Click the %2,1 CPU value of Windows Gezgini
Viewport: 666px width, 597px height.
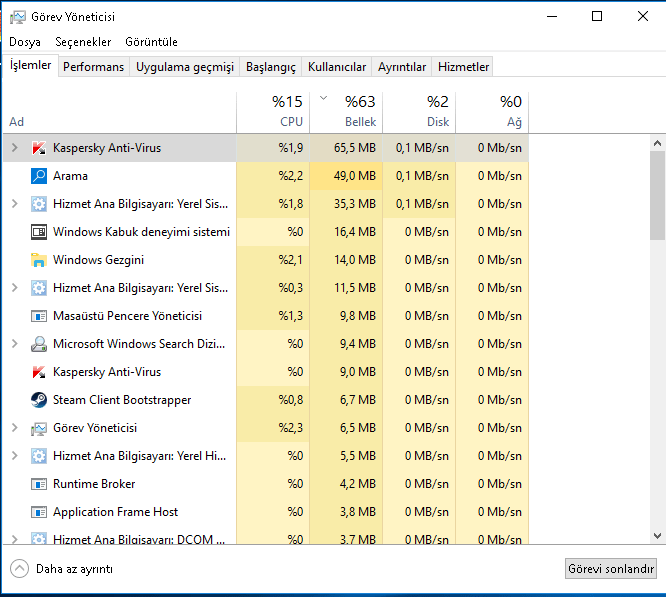click(x=291, y=260)
